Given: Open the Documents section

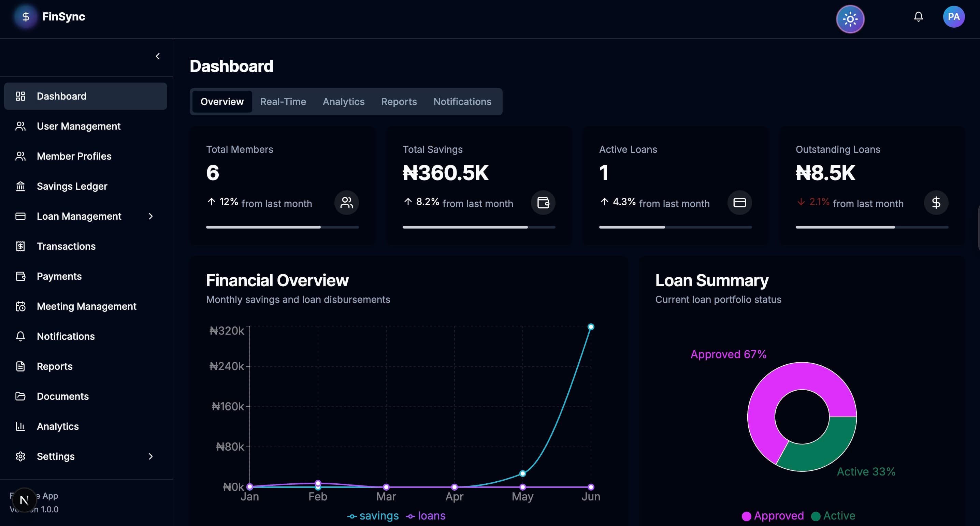Looking at the screenshot, I should [x=62, y=396].
